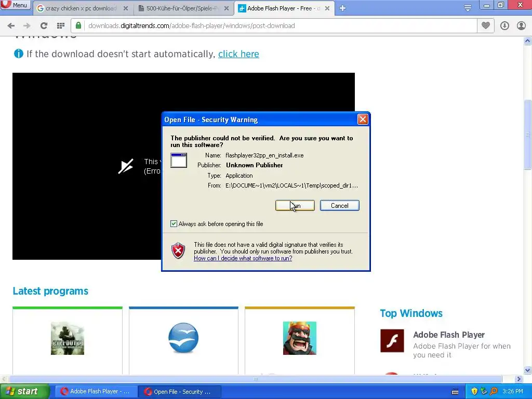532x399 pixels.
Task: Open the tab menu icon in title bar
Action: point(468,8)
